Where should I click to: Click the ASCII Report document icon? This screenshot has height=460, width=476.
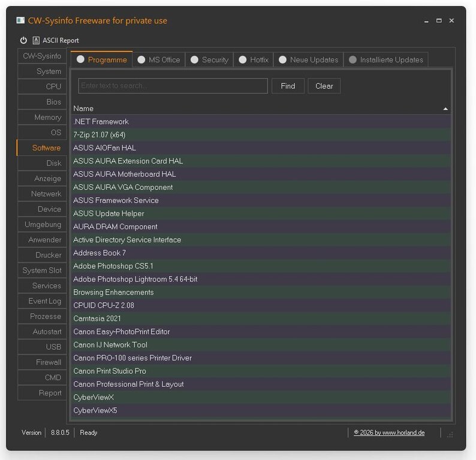[37, 41]
